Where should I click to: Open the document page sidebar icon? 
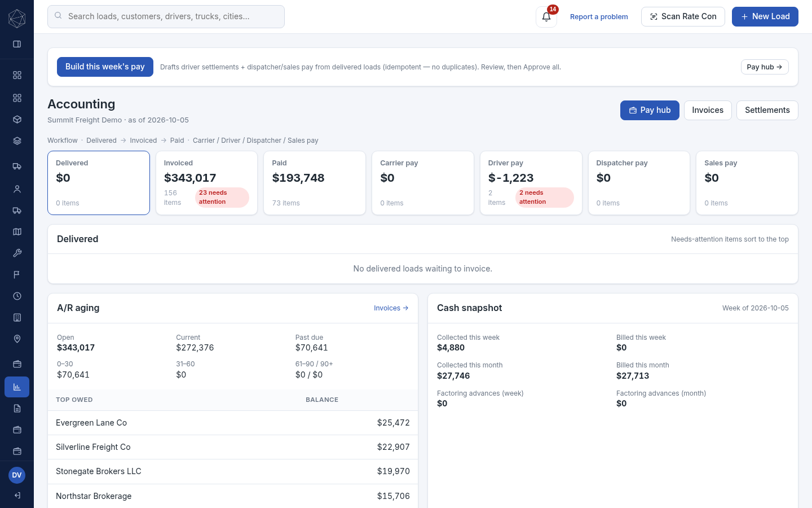pos(17,408)
